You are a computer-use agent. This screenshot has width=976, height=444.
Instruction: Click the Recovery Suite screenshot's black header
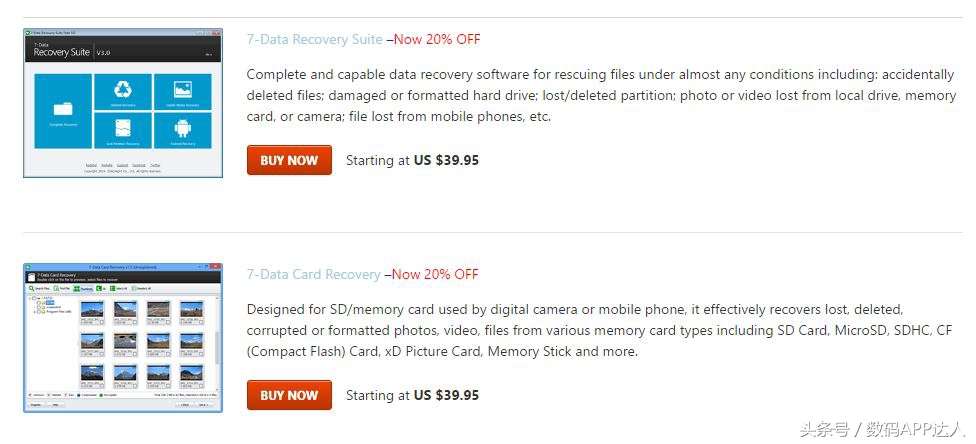[122, 50]
